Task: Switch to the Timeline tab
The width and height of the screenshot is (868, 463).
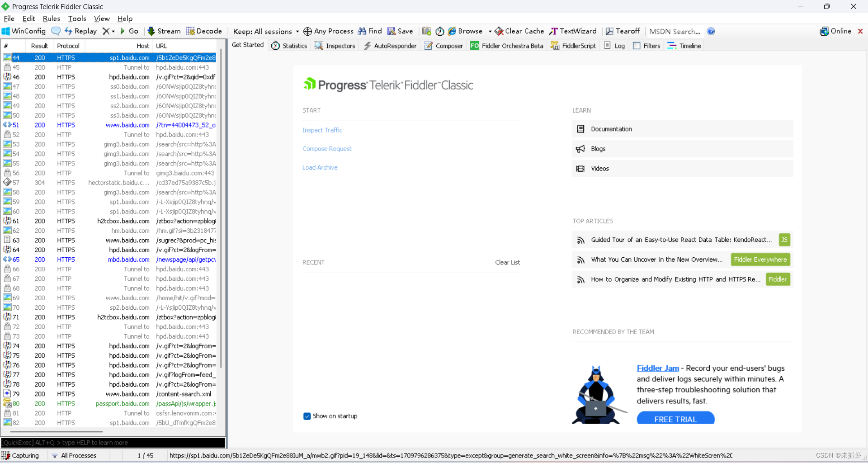Action: click(x=684, y=46)
